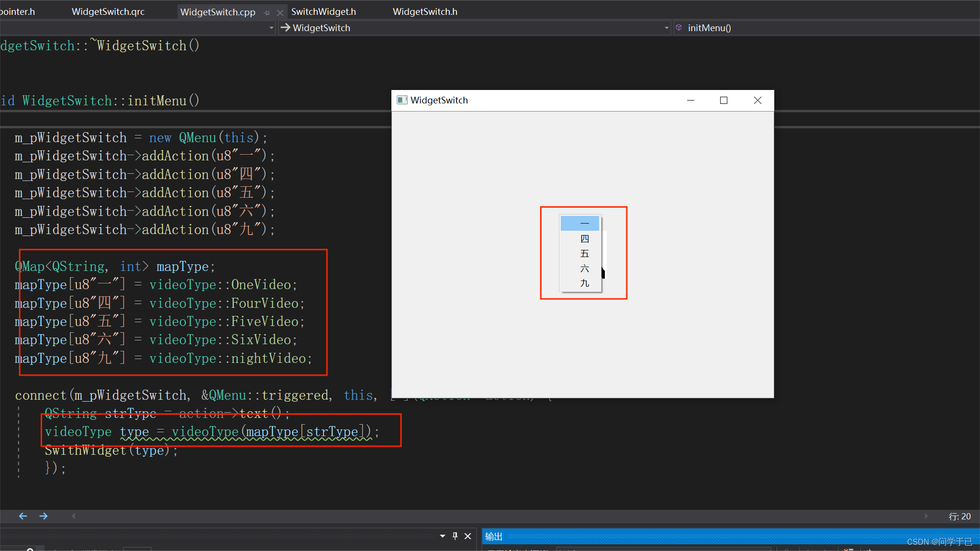Select the 四 menu item
The image size is (980, 551).
584,238
